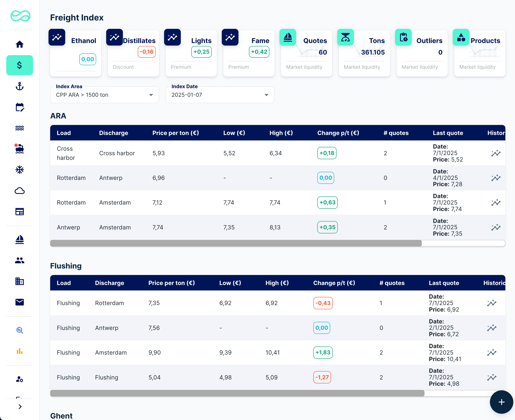Click ARA table horizontal scrollbar

(236, 243)
